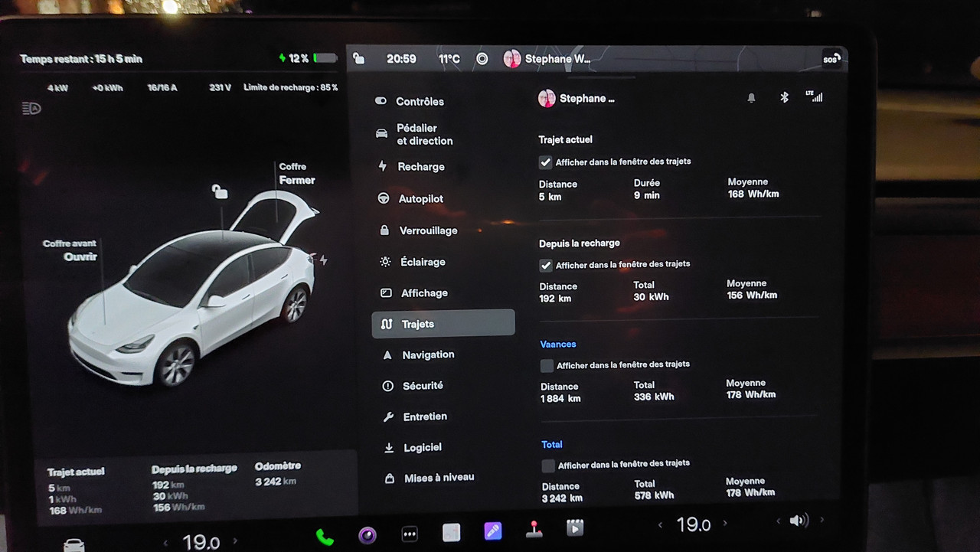The image size is (980, 552).
Task: Tap the '1 884 km' Vaances distance
Action: tap(560, 398)
